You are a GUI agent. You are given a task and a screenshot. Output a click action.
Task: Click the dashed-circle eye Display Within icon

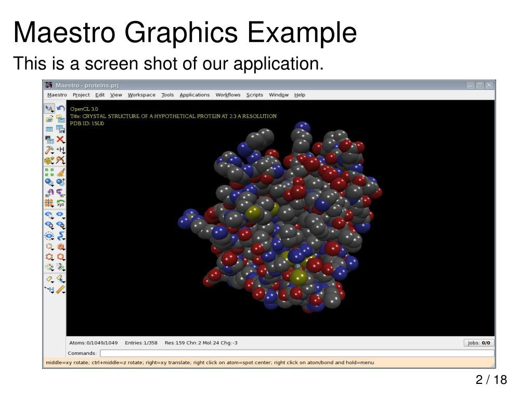[x=49, y=236]
